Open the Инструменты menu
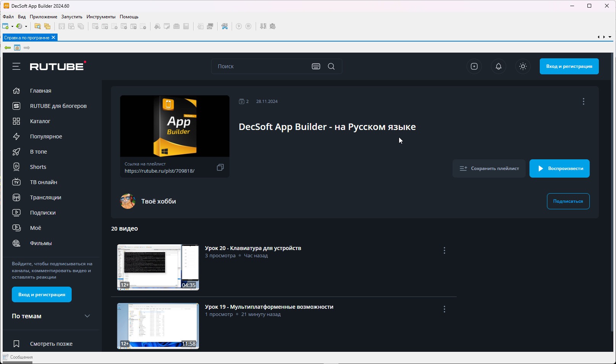Screen dimensions: 616x364 click(x=101, y=17)
